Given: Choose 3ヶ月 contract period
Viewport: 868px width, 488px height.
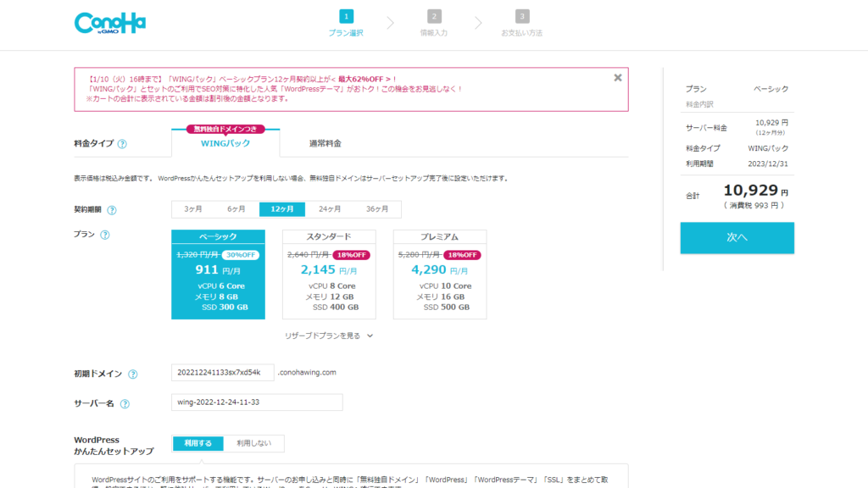Looking at the screenshot, I should click(x=193, y=209).
